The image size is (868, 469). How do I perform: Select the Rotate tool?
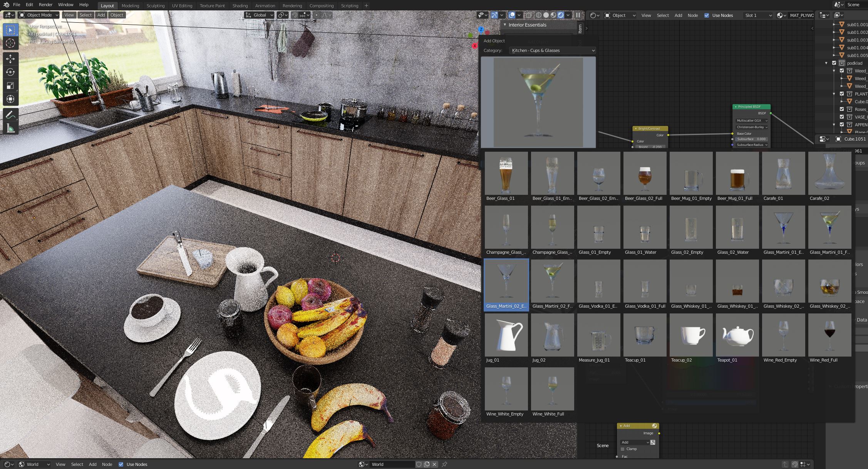[x=10, y=72]
